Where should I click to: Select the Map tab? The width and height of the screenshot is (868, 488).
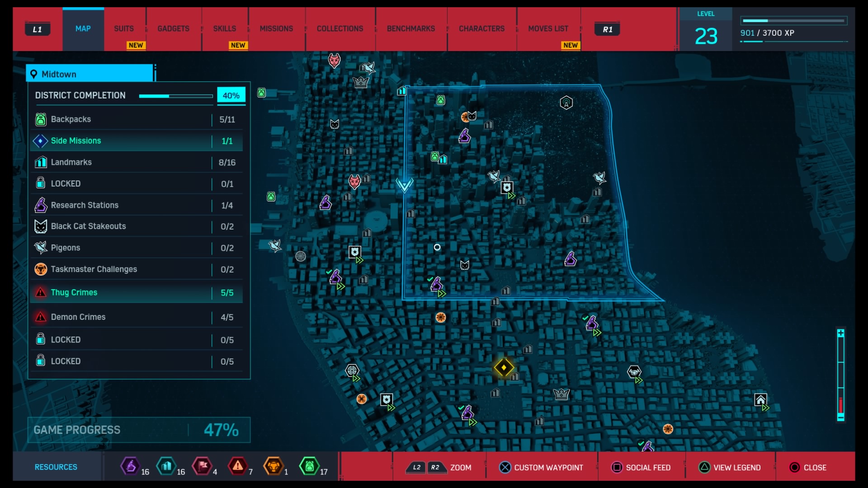[83, 29]
